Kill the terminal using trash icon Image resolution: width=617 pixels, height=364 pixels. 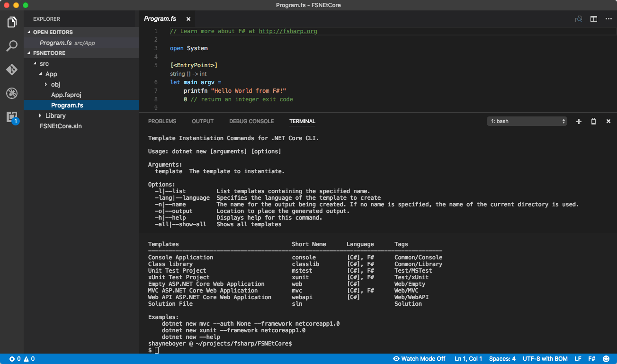pos(593,121)
